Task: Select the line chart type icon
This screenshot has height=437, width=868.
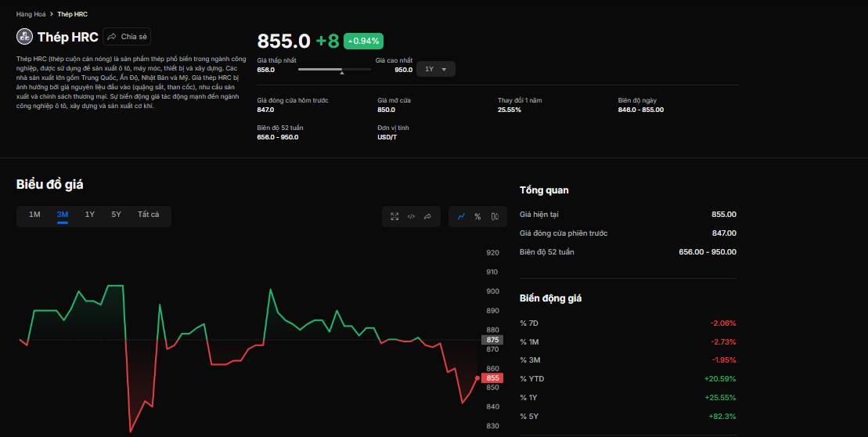Action: tap(462, 216)
